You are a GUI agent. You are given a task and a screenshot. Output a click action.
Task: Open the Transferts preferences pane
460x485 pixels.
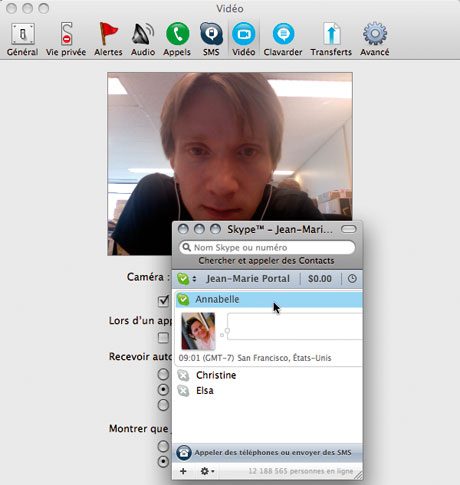point(331,39)
